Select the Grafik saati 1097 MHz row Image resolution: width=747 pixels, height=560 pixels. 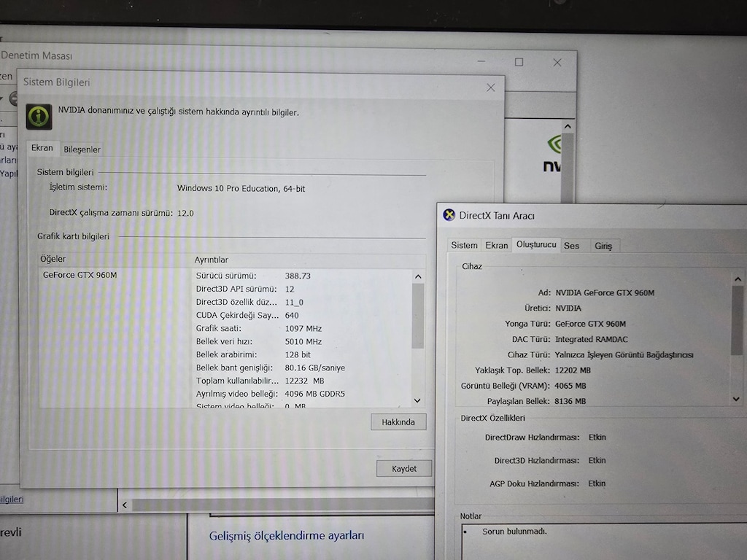[302, 329]
